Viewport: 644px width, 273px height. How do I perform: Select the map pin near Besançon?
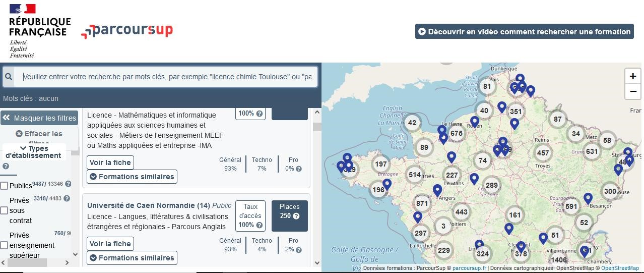click(x=588, y=199)
